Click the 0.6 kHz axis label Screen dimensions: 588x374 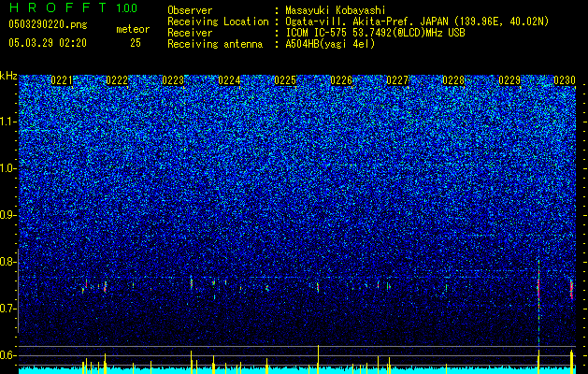(x=8, y=355)
